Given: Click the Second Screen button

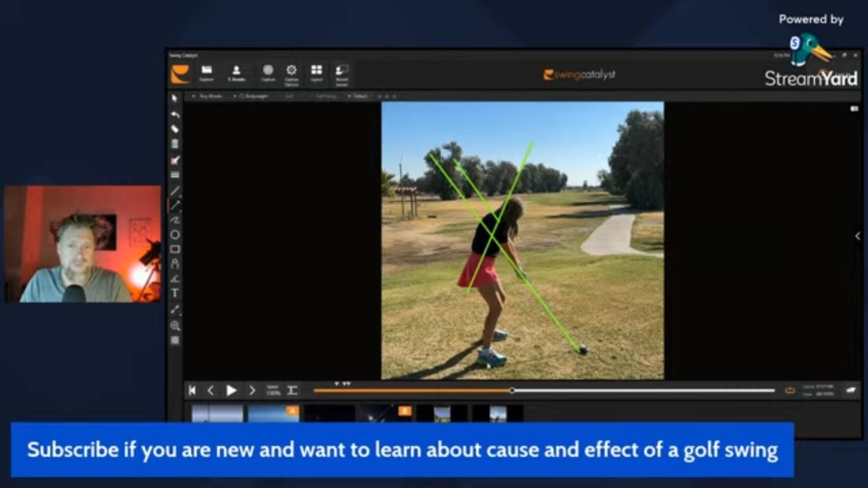Looking at the screenshot, I should [341, 74].
